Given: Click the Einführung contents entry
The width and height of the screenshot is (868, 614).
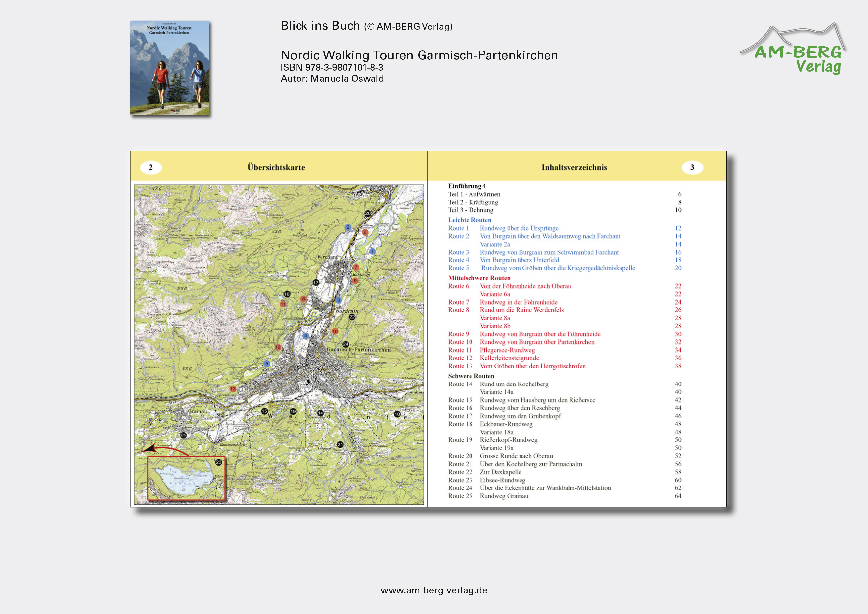Looking at the screenshot, I should tap(467, 186).
